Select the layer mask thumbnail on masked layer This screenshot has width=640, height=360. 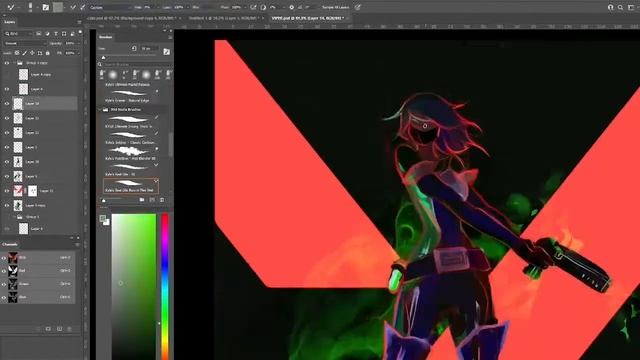pos(32,191)
